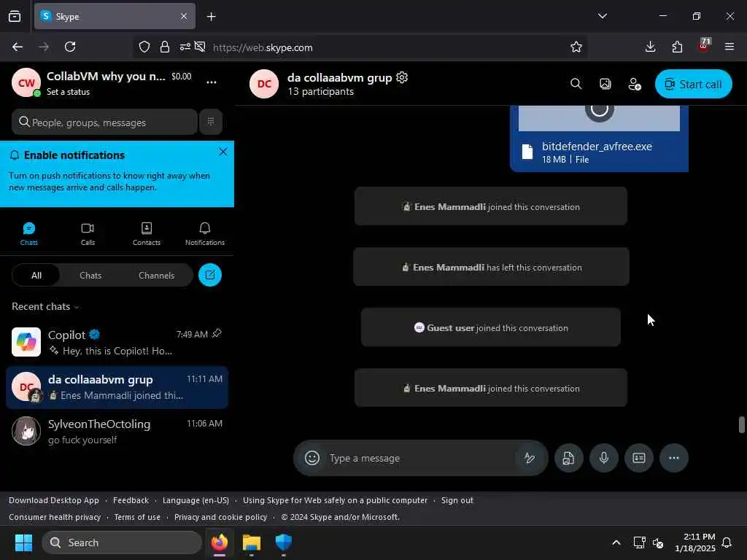747x560 pixels.
Task: Open the dial pad button
Action: pyautogui.click(x=211, y=122)
